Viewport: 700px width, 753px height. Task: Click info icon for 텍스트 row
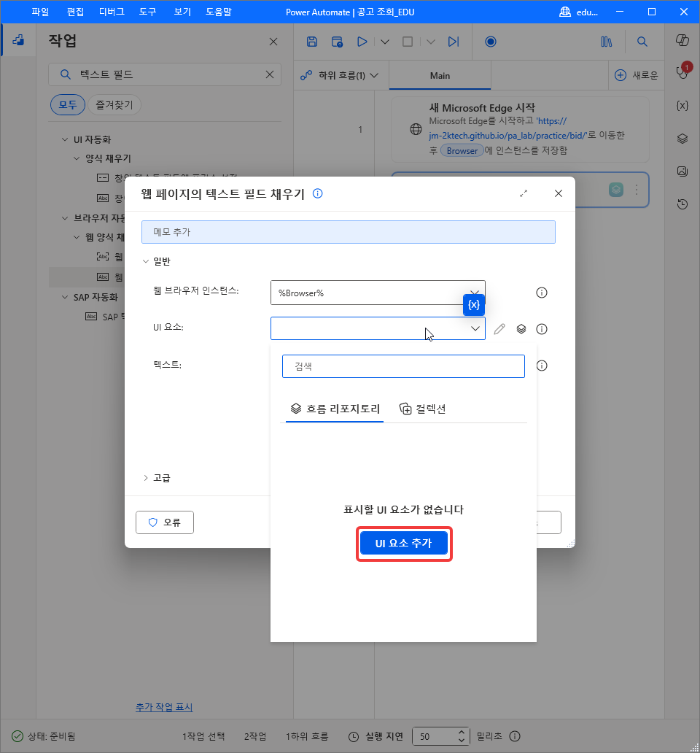click(542, 366)
